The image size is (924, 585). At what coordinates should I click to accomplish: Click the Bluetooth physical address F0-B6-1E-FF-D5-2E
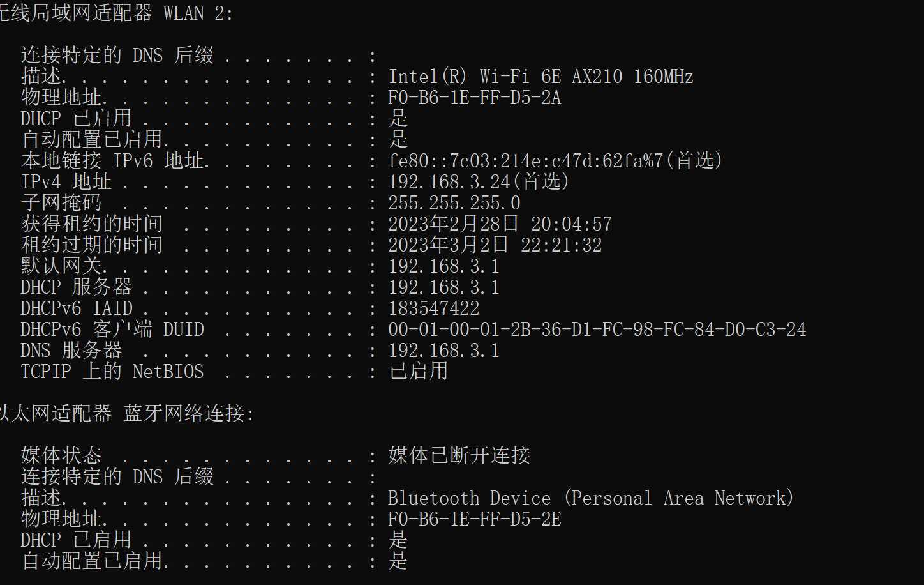click(474, 519)
